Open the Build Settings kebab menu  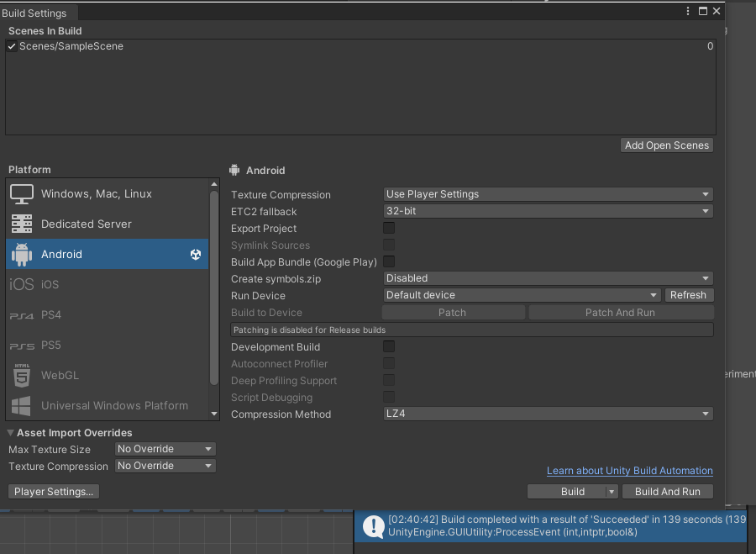coord(687,11)
